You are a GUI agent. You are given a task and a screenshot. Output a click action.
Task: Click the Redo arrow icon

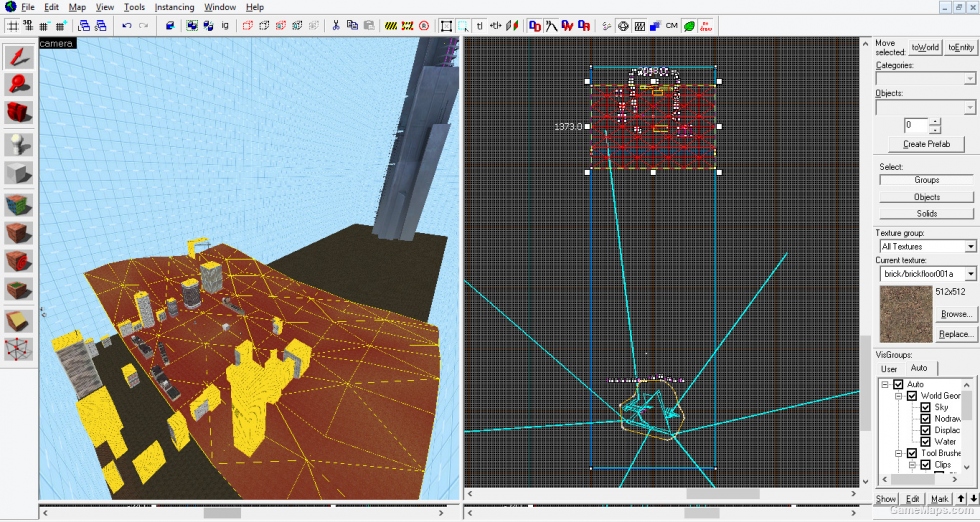tap(143, 26)
